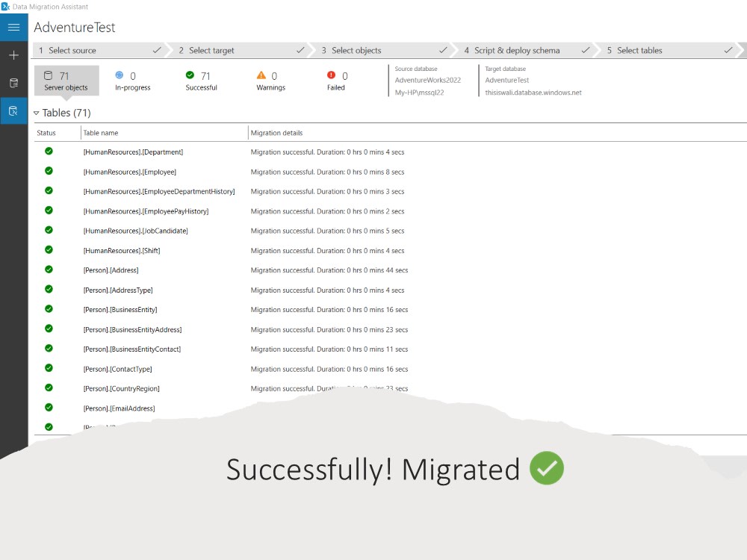
Task: Go to step 1 Select source
Action: [x=99, y=51]
